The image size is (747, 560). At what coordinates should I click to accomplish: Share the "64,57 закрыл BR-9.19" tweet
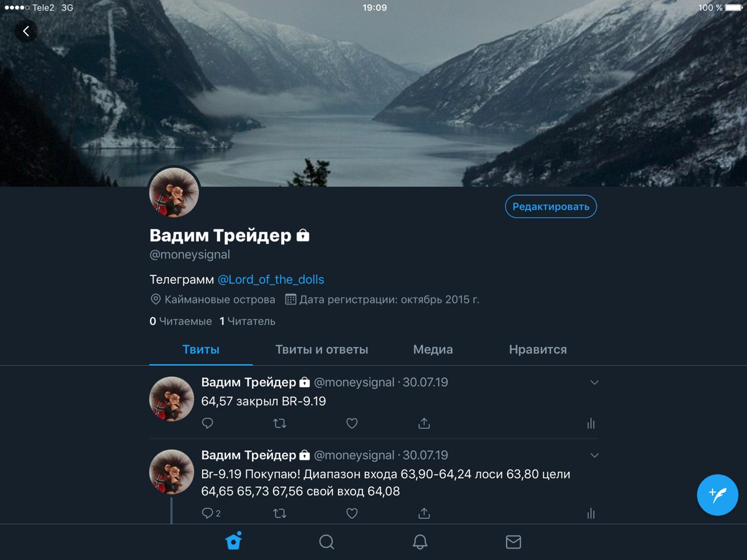[424, 423]
